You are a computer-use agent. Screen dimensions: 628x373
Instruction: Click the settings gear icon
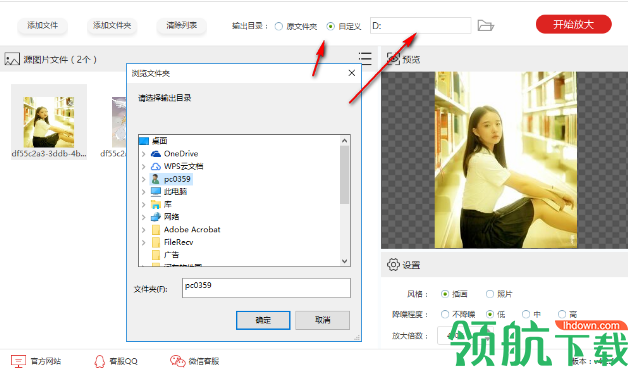click(x=393, y=264)
